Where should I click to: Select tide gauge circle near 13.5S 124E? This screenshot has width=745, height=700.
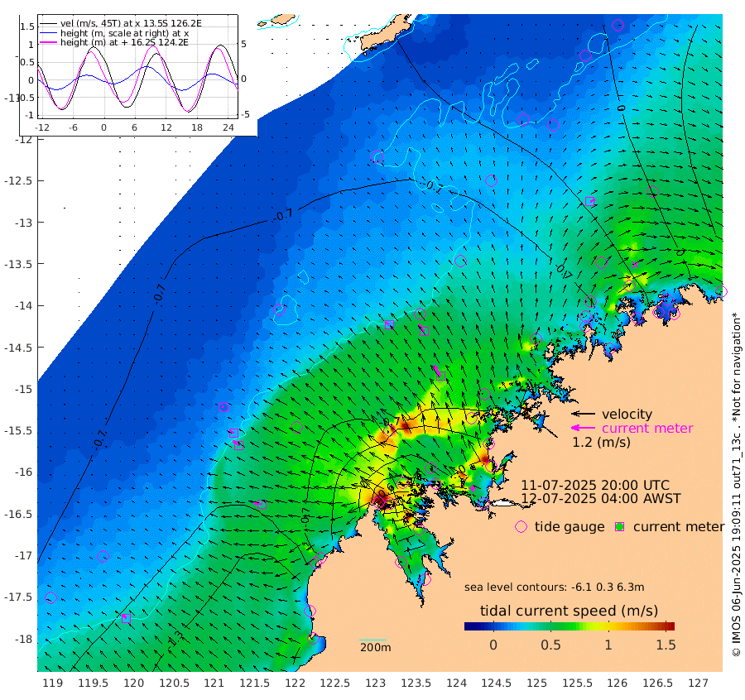point(460,261)
